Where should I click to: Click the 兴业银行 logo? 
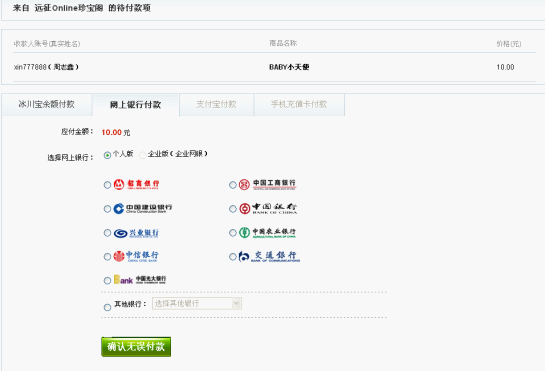click(x=136, y=233)
